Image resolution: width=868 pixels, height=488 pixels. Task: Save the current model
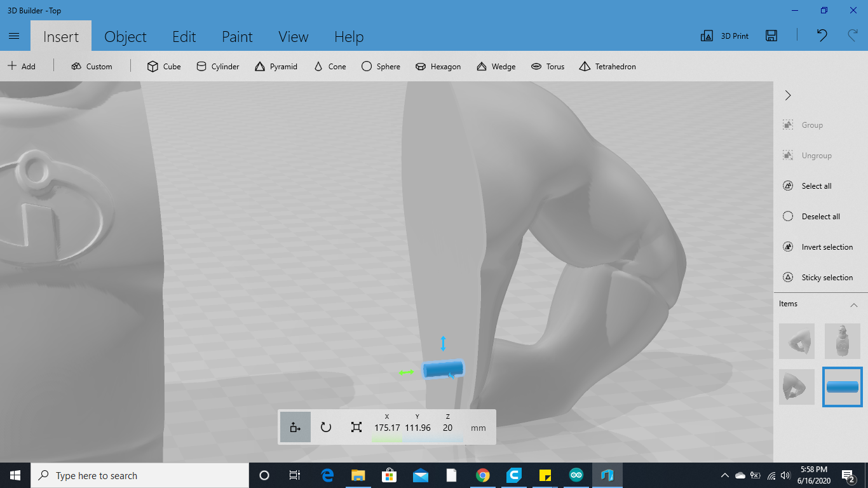point(771,36)
